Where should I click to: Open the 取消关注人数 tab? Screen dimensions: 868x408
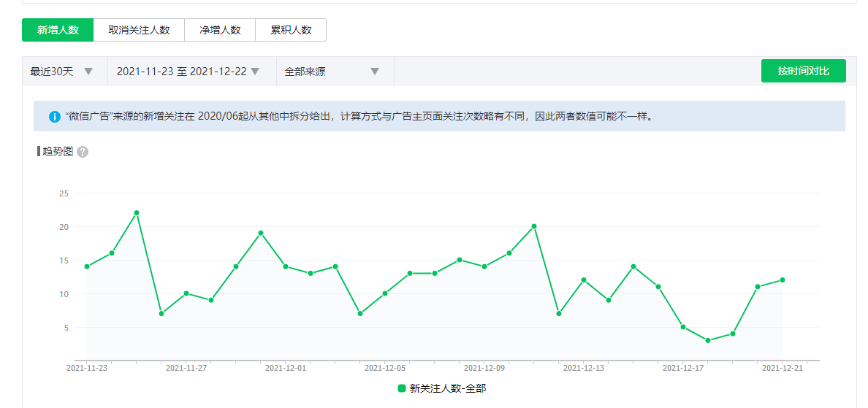pos(139,30)
